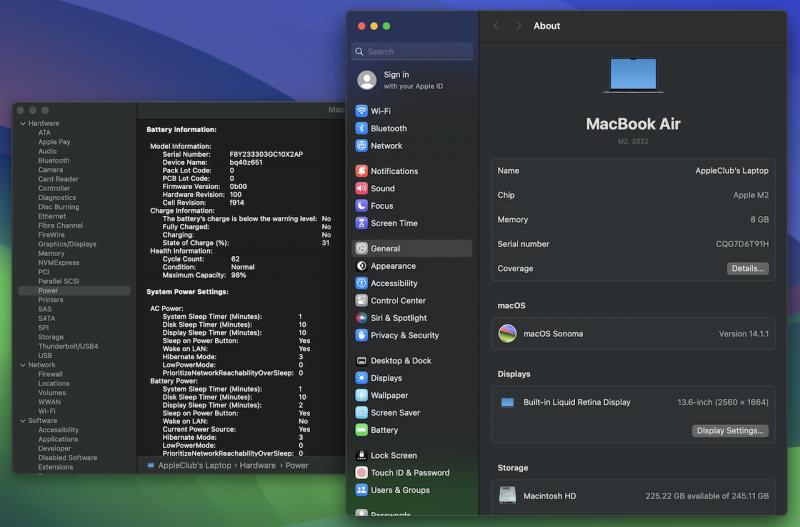Select the Sound speaker icon
Screen dimensions: 800x527
(361, 188)
